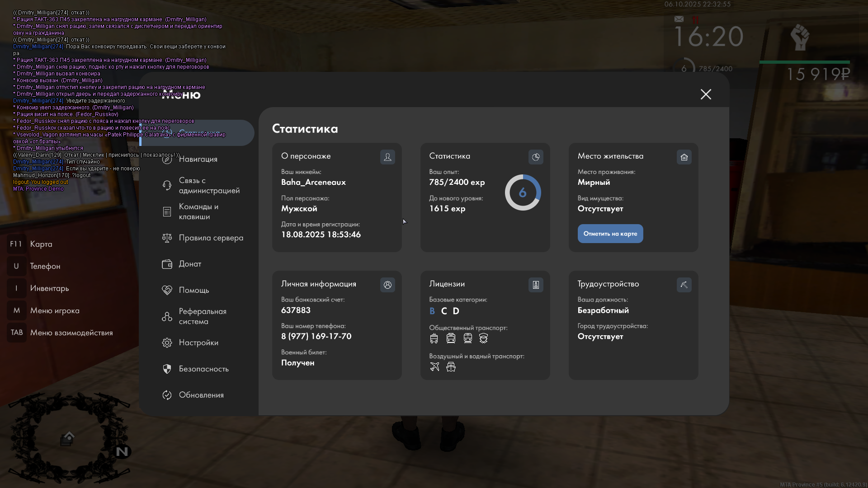
Task: Open the Донат menu section
Action: (190, 264)
